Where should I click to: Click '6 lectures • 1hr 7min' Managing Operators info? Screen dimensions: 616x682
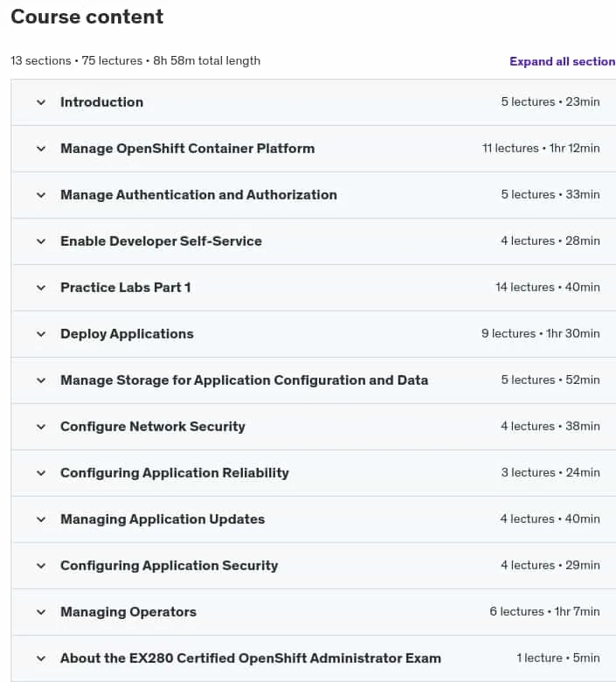click(544, 611)
